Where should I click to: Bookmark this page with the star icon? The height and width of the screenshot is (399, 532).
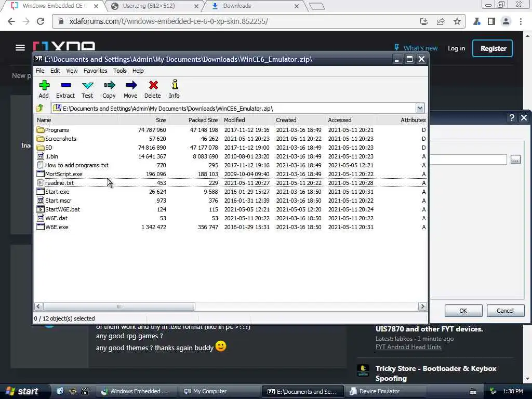coord(457,21)
